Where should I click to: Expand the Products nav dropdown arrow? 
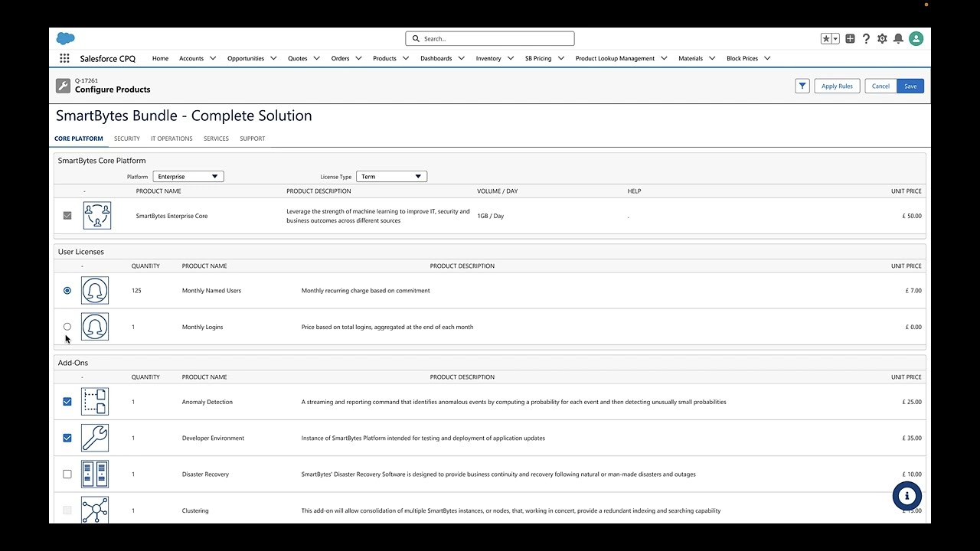click(x=406, y=58)
